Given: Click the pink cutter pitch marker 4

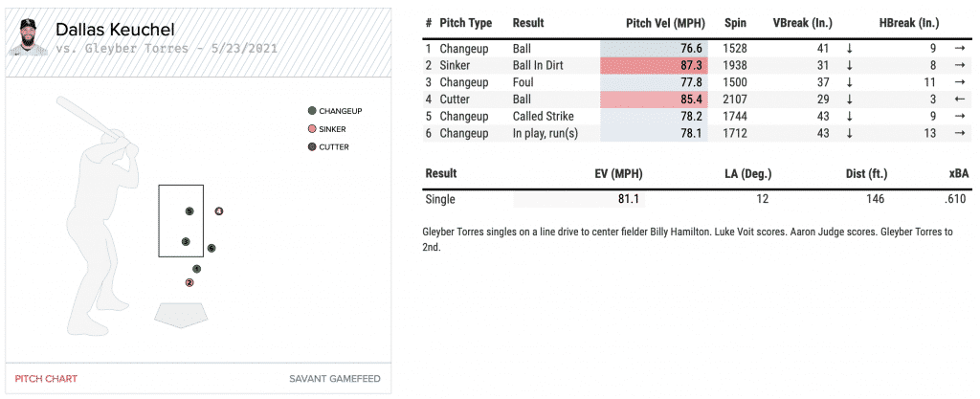Looking at the screenshot, I should pos(219,211).
